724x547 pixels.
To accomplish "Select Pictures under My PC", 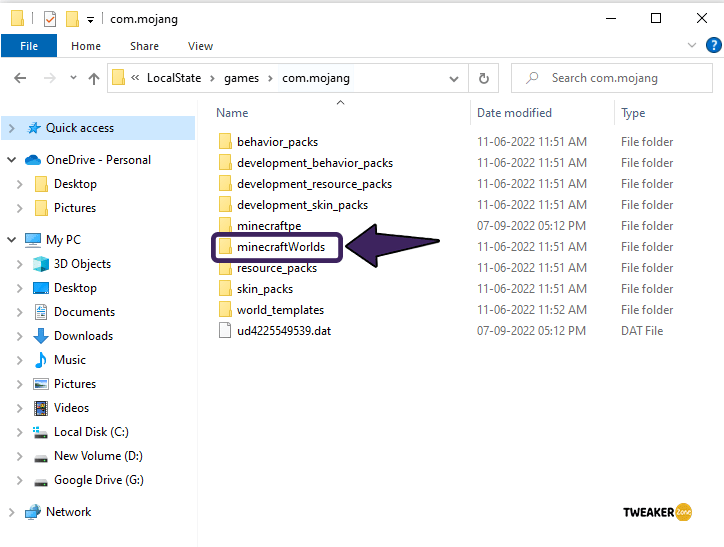I will (x=75, y=384).
